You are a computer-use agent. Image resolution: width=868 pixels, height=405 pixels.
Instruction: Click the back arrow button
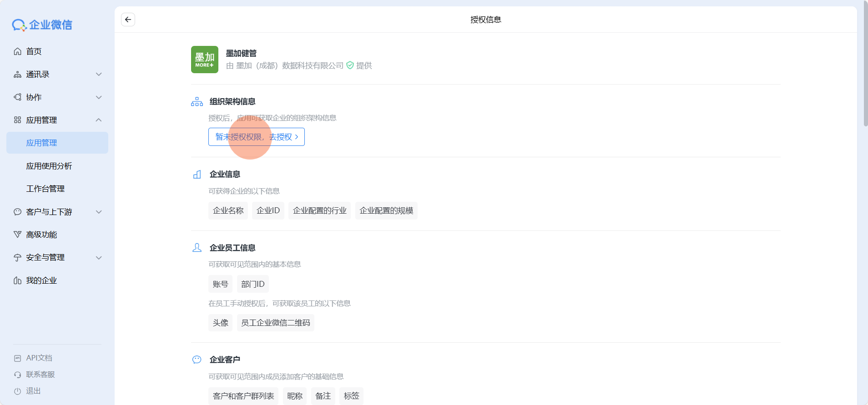coord(128,20)
